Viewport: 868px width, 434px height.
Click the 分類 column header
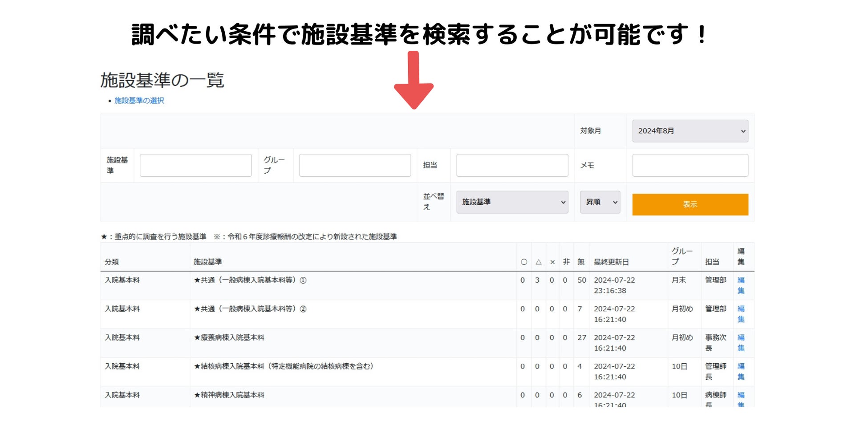pos(112,262)
